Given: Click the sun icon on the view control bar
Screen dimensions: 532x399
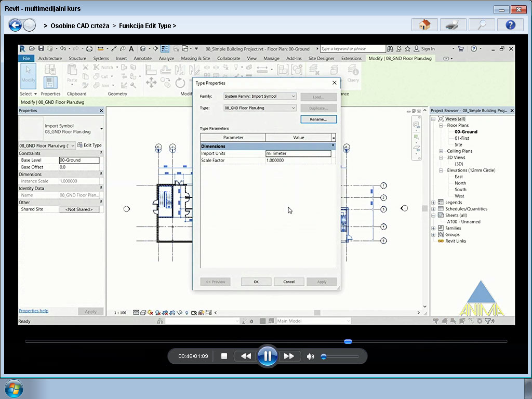Looking at the screenshot, I should (x=150, y=312).
